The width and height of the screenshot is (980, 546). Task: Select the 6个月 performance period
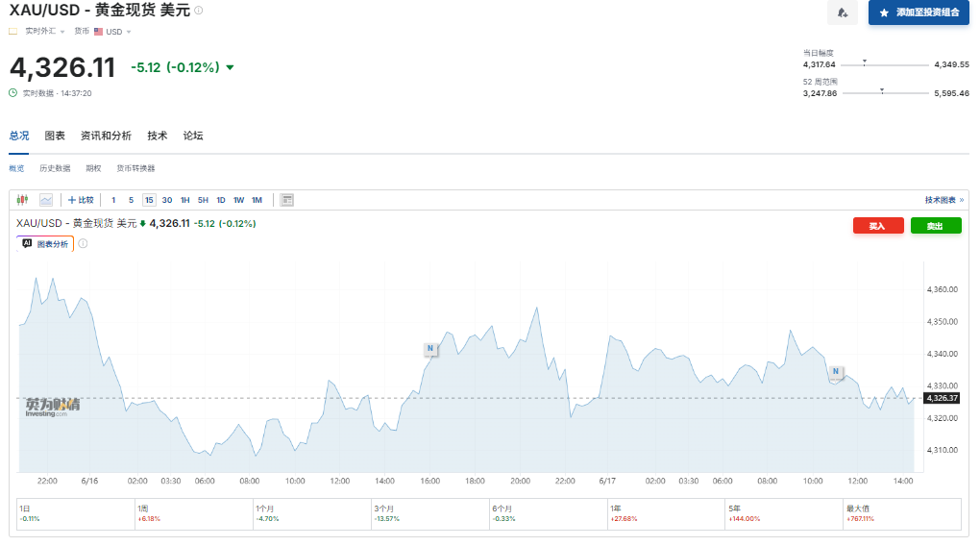[548, 514]
